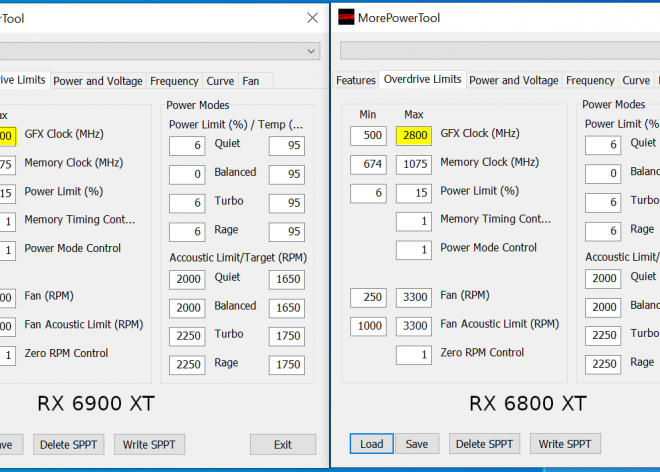Click the Fan (RPM) max field in the RX 6800 XT window
Screen dimensions: 660x472
pos(414,297)
